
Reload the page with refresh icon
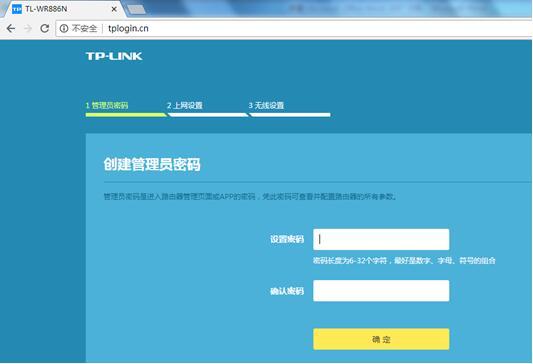45,28
